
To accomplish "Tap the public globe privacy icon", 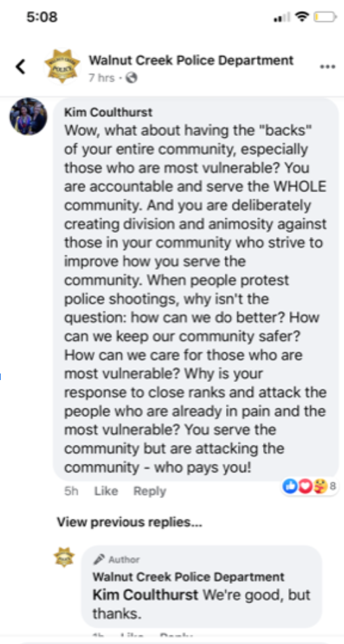I will point(131,78).
